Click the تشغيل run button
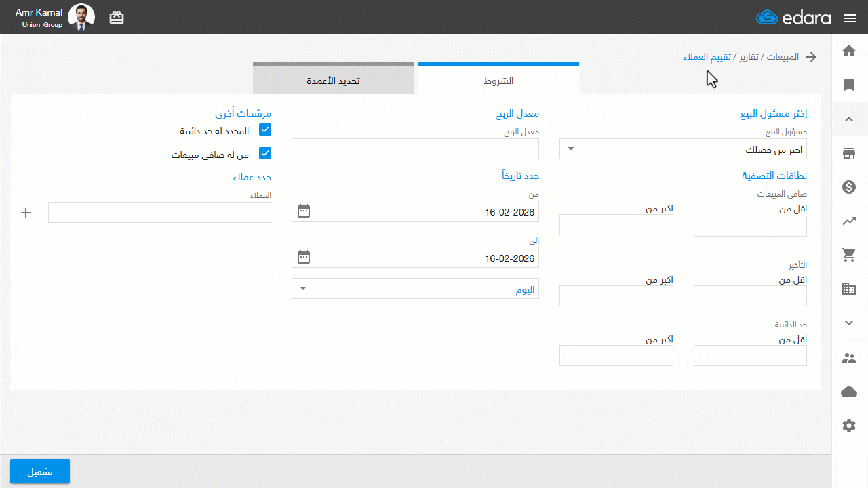Viewport: 868px width, 488px height. click(x=40, y=471)
